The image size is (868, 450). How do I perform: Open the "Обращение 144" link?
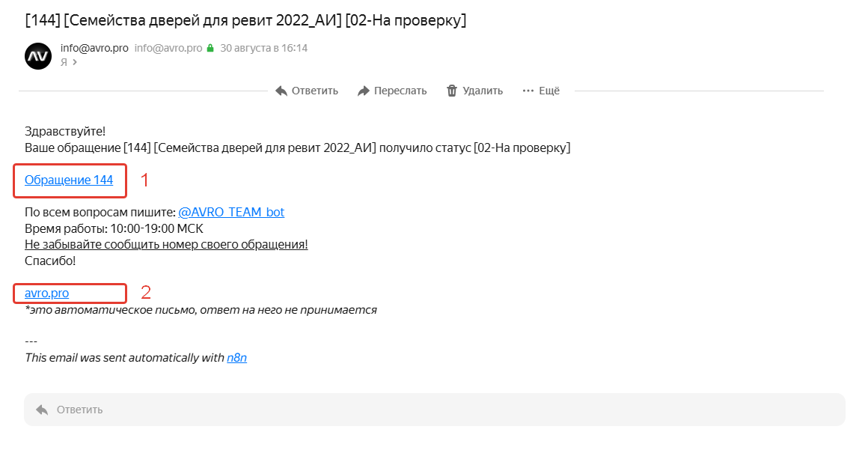pos(69,180)
